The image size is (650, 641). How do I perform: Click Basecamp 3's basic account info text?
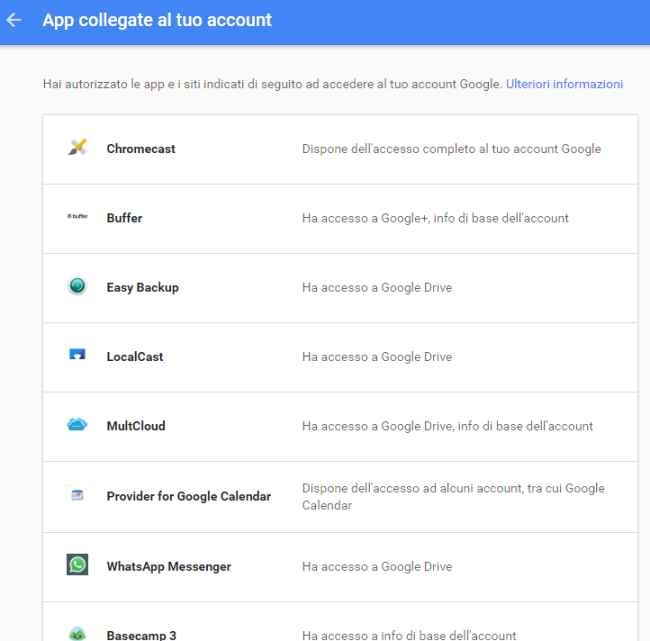pos(409,635)
